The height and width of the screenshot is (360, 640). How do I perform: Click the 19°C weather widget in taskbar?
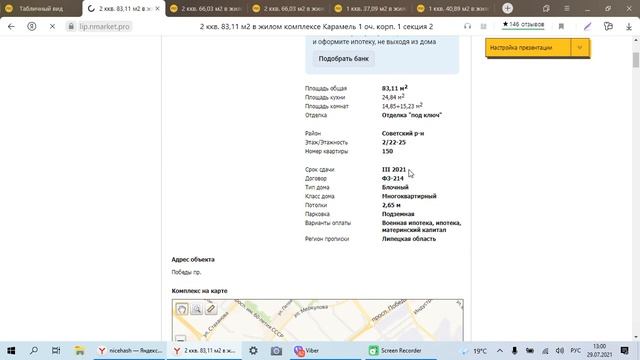click(x=474, y=351)
